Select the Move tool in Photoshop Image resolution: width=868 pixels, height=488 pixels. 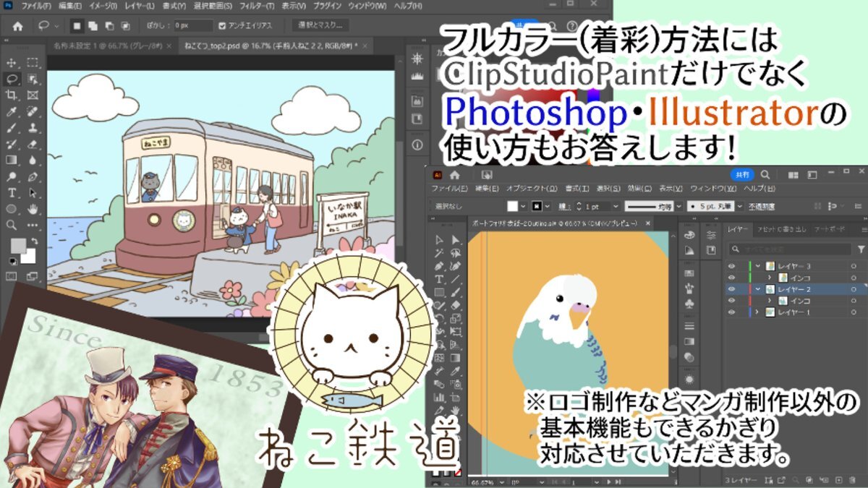(11, 64)
